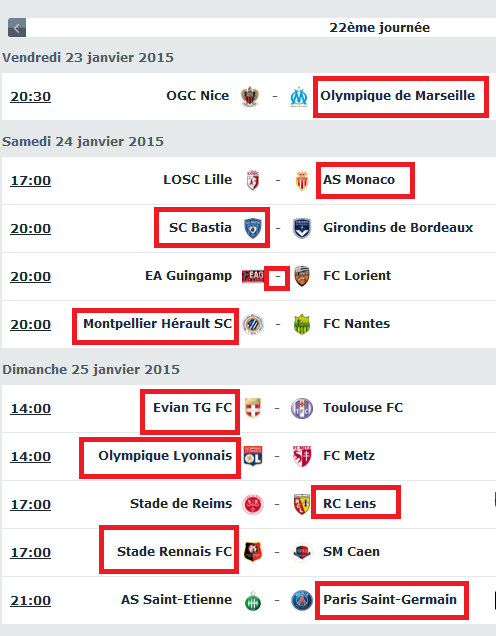Click the Stade Rennais FC crest

point(253,552)
